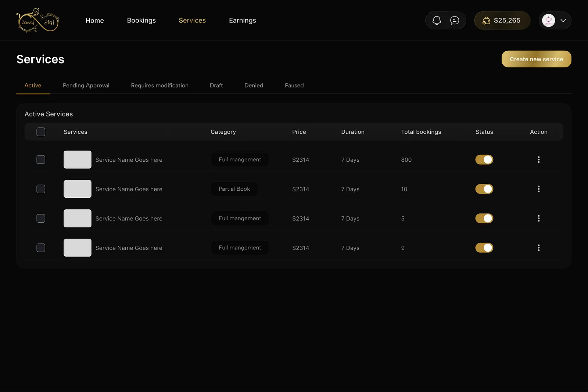Click the profile avatar picture
The image size is (588, 392).
548,21
